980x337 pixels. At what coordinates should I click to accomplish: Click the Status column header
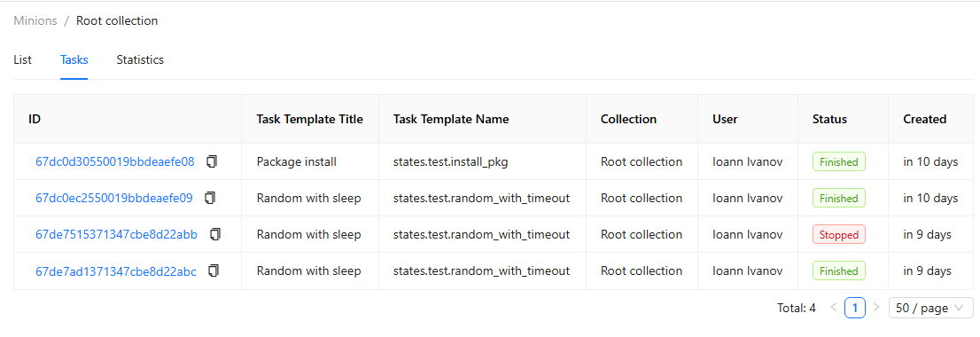[x=829, y=119]
